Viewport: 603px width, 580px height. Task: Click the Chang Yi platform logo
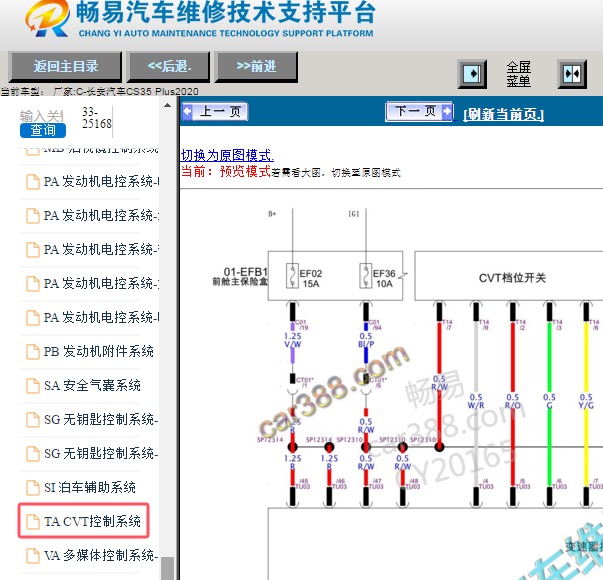(48, 18)
